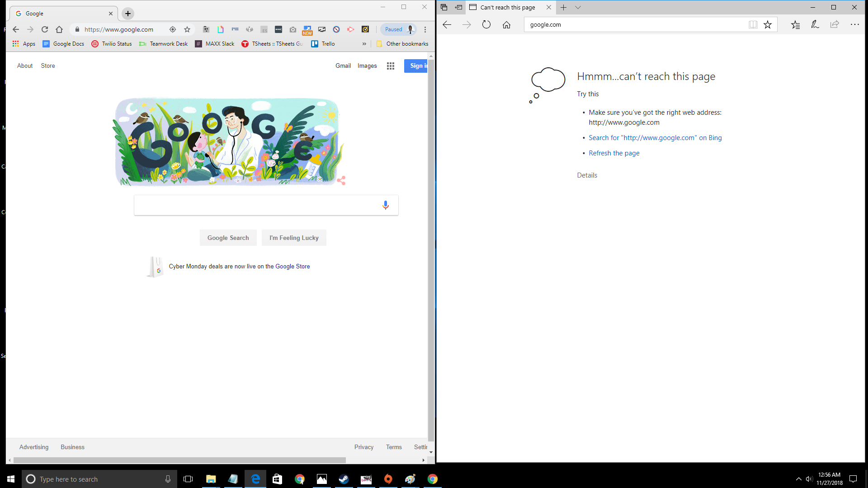Click the lock icon beside https://www.google.com
The height and width of the screenshot is (488, 868).
(77, 29)
